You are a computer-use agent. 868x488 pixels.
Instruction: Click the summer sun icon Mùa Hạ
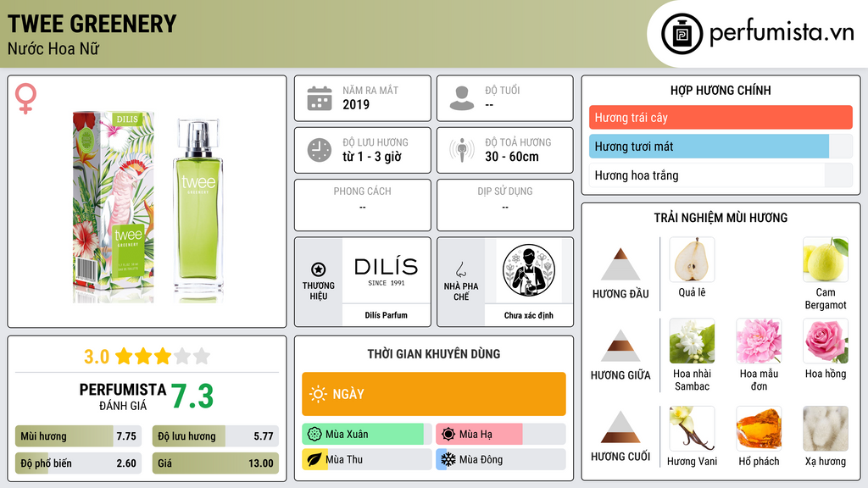[x=448, y=435]
